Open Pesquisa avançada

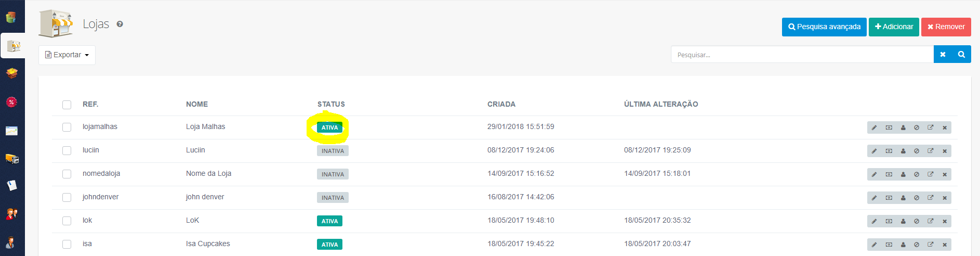click(824, 27)
